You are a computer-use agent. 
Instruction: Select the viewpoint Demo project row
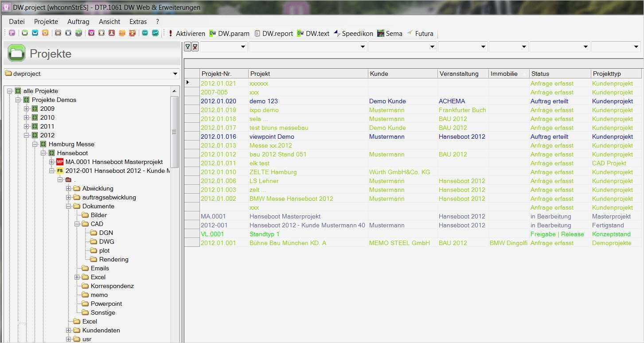(x=413, y=136)
